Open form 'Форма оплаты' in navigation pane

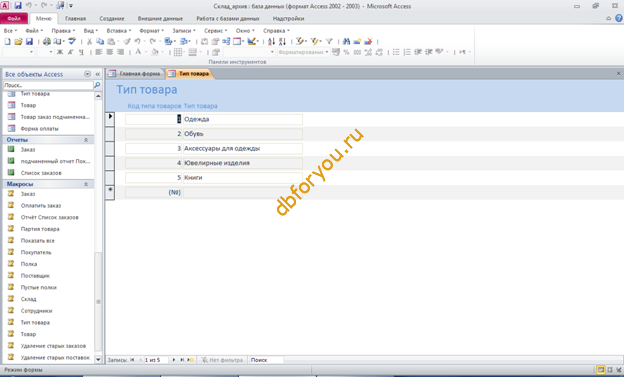39,129
